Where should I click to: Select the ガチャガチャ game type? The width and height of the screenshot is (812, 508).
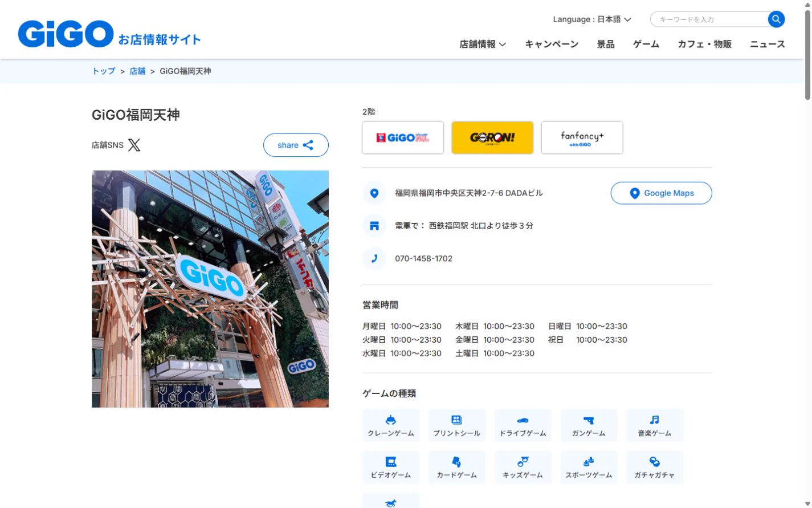coord(655,468)
